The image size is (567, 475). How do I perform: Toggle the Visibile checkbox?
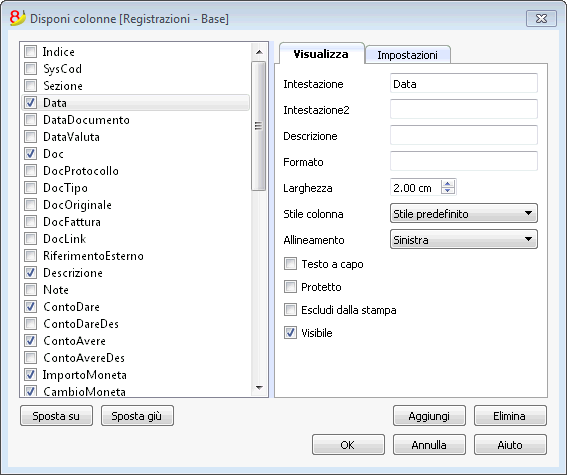[290, 333]
